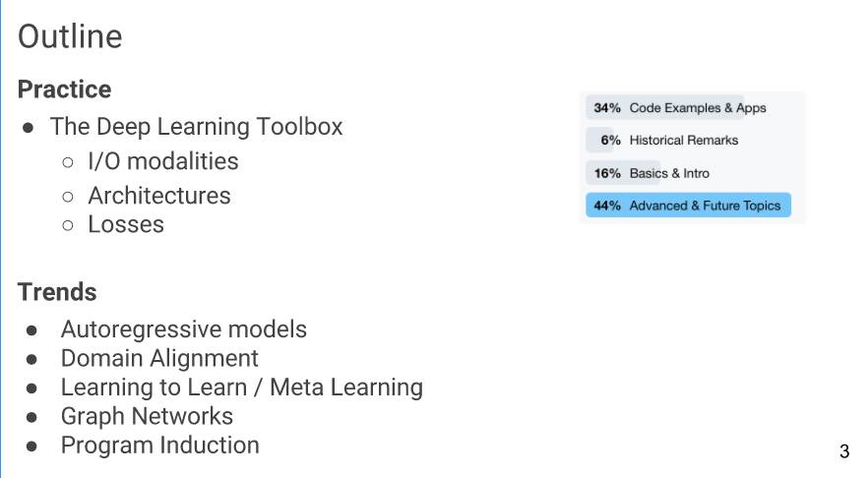
Task: Select The Deep Learning Toolbox bullet
Action: (x=196, y=127)
